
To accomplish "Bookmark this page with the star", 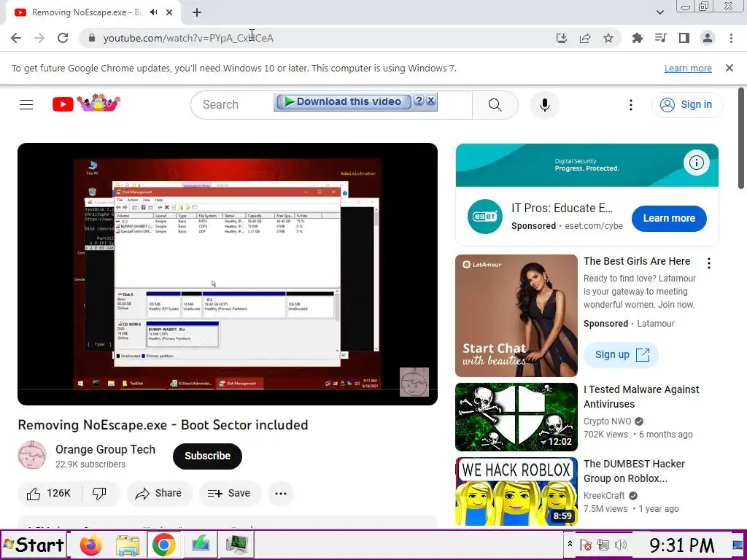I will 608,38.
